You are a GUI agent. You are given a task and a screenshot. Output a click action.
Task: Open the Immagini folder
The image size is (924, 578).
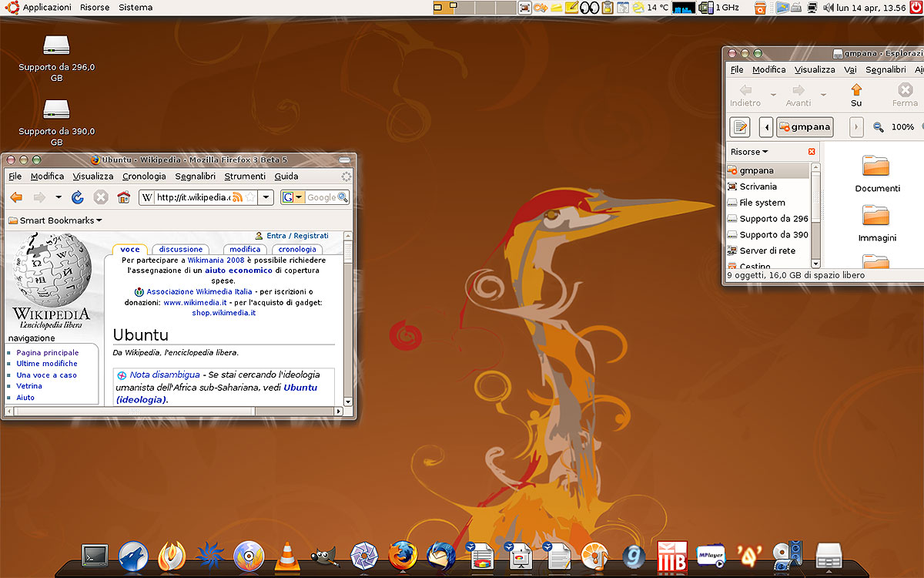tap(877, 223)
